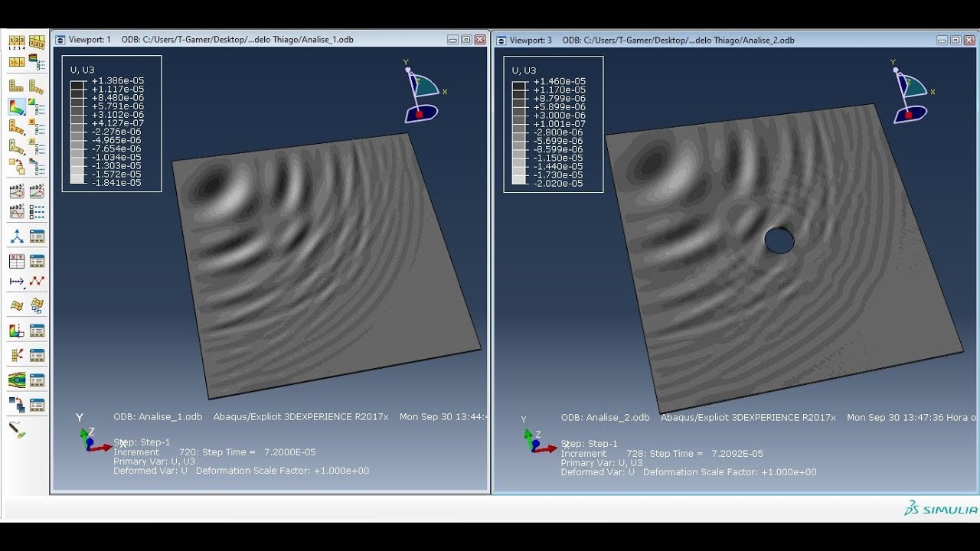Click the circular hole in the Viewport 3 plate
This screenshot has height=551, width=980.
tap(779, 241)
